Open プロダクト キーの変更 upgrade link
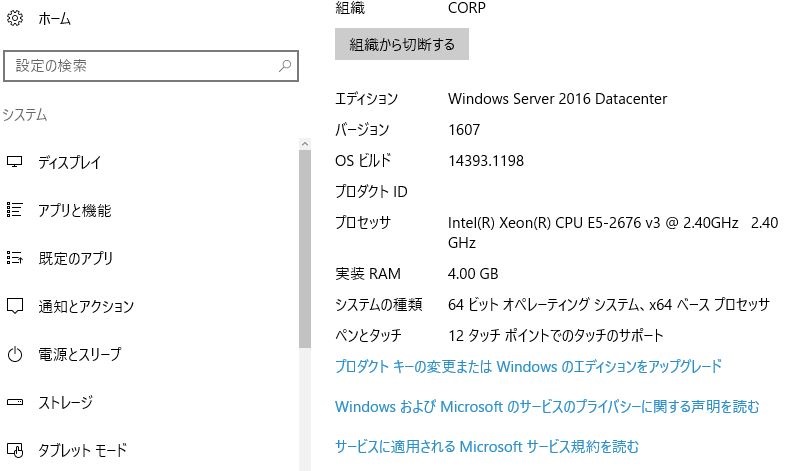Image resolution: width=802 pixels, height=471 pixels. coord(528,366)
